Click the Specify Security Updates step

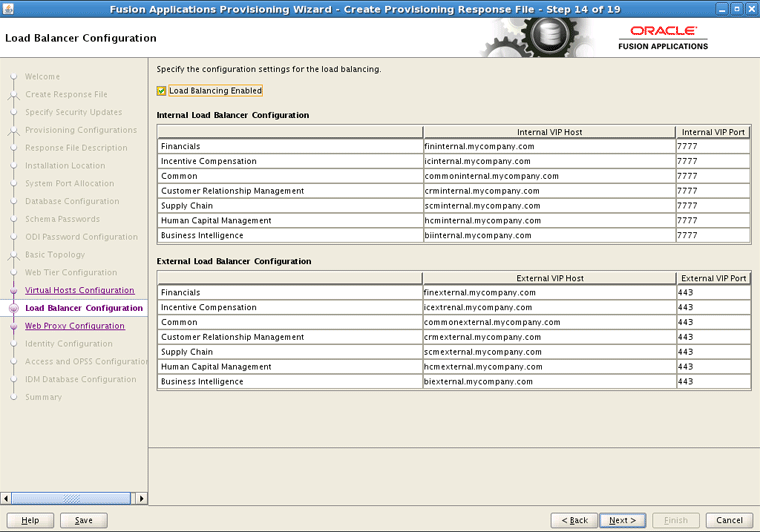pyautogui.click(x=74, y=112)
